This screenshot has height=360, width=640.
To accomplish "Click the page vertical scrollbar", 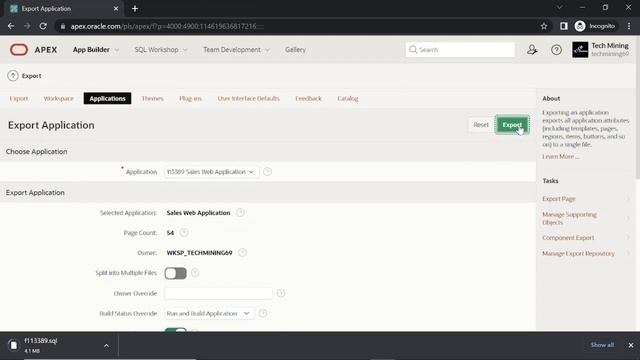I will coord(637,108).
